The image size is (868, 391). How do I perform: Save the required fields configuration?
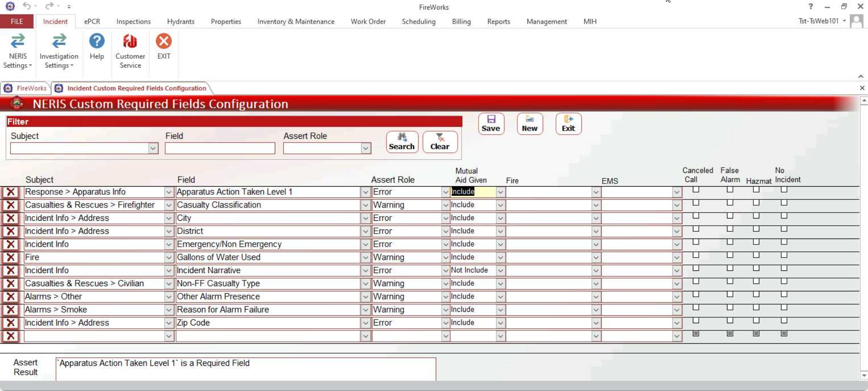click(491, 124)
